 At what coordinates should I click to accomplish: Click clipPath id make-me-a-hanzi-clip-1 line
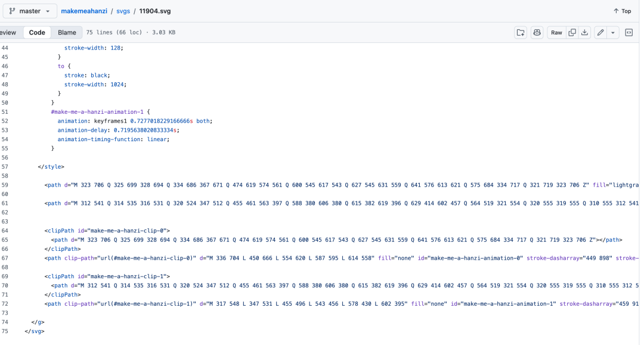107,276
